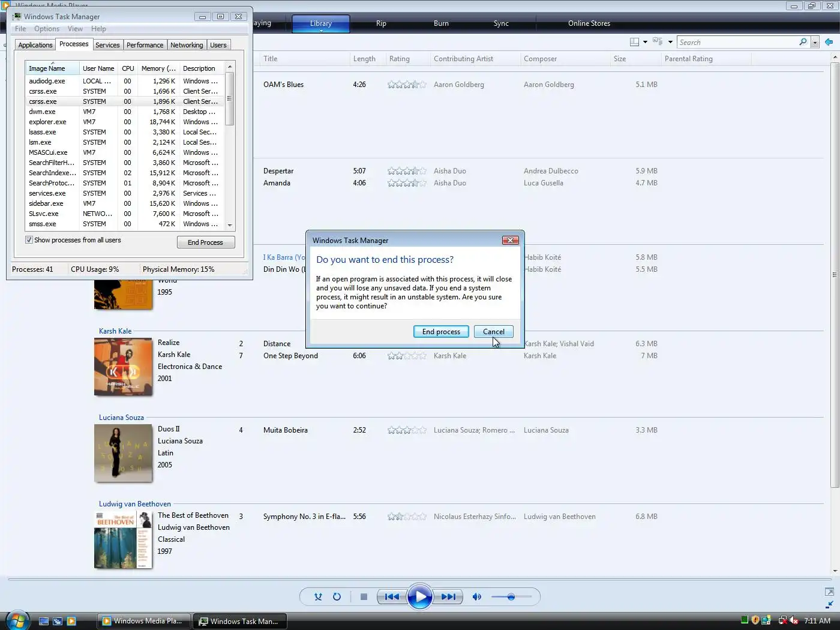Sort library by Length column header
The image size is (840, 630).
[x=367, y=59]
